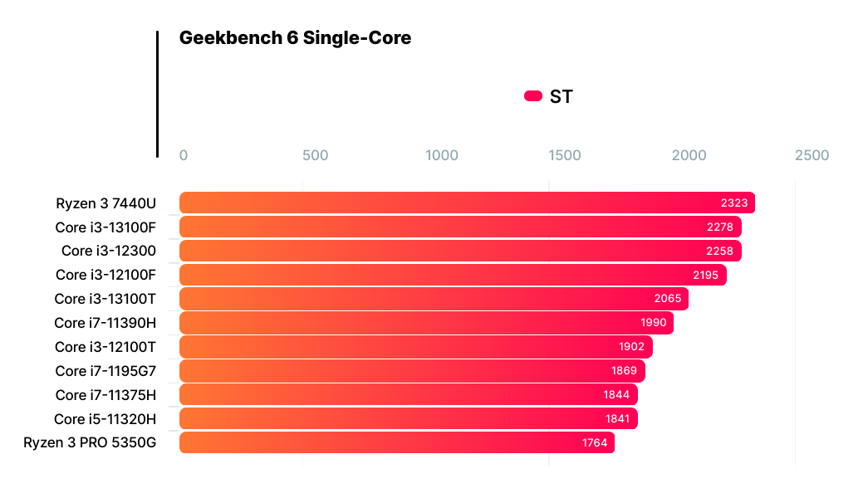Click the 1764 score value label
Viewport: 868px width, 493px height.
(x=595, y=442)
